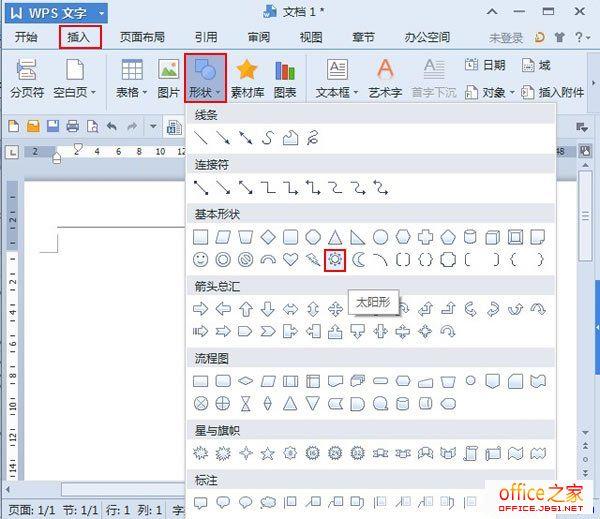Open the help question mark menu
Screen dimensions: 600x519
pyautogui.click(x=582, y=37)
